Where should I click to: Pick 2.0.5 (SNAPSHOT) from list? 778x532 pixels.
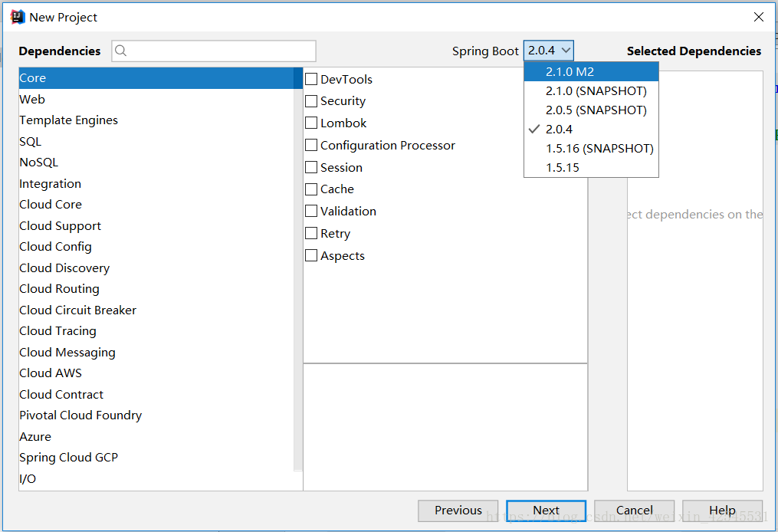point(592,110)
